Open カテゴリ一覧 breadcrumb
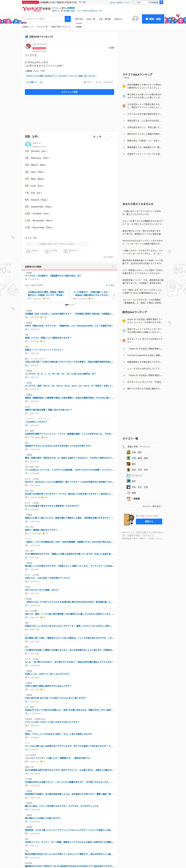 pos(42,27)
